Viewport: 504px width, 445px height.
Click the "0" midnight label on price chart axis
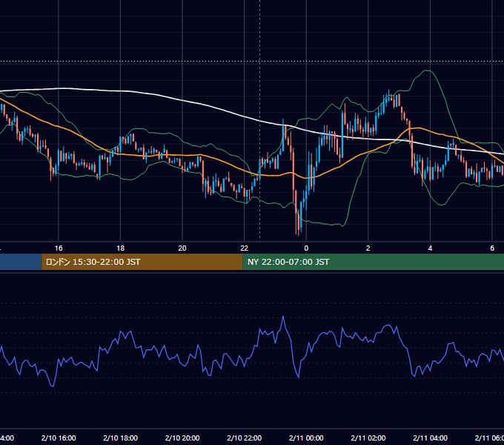306,248
